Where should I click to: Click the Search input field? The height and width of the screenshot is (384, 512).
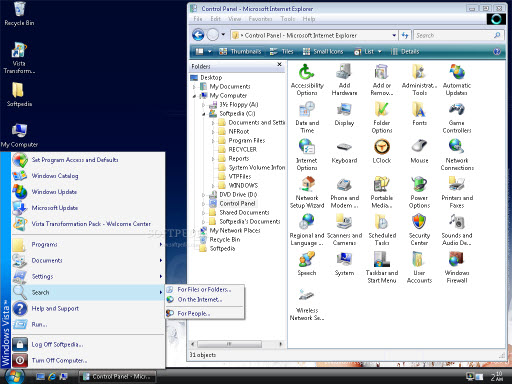click(454, 35)
